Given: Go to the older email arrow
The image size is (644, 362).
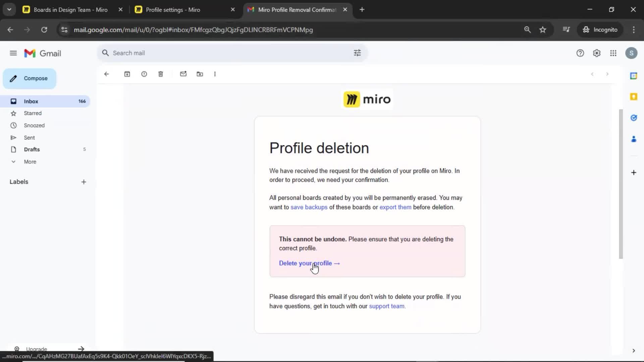Looking at the screenshot, I should click(x=607, y=74).
